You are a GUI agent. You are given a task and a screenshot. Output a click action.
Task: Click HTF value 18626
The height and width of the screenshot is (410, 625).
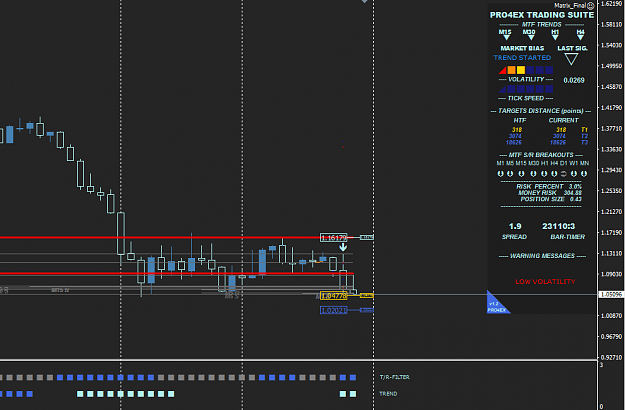point(514,143)
